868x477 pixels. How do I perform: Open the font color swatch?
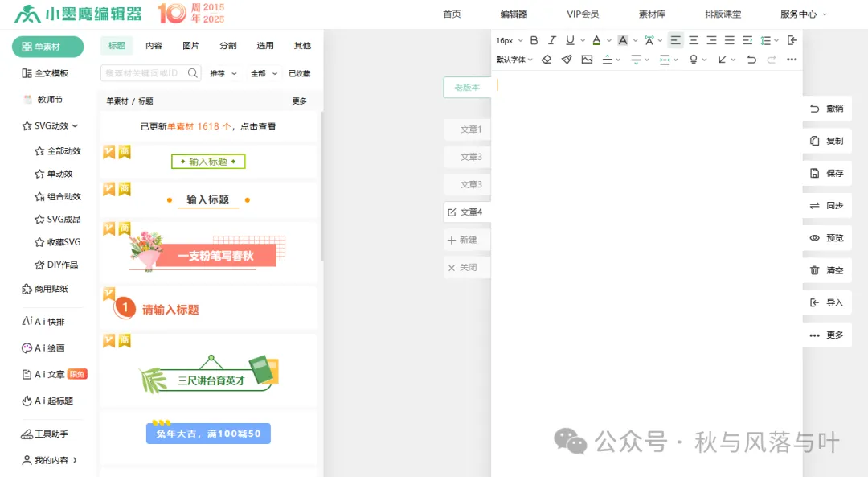[x=596, y=39]
